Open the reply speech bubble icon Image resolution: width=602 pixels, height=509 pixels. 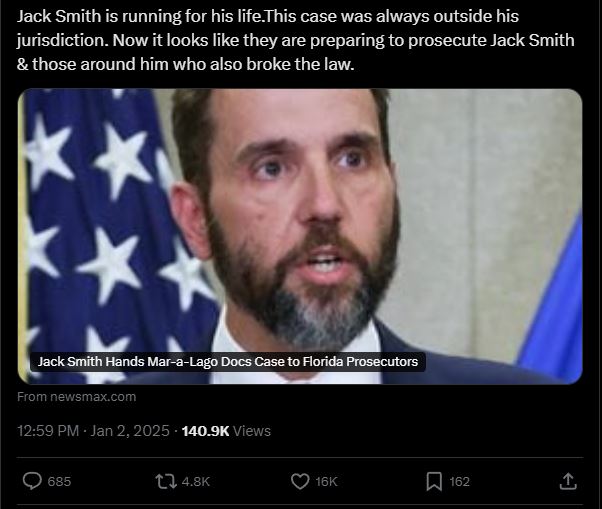[x=32, y=481]
